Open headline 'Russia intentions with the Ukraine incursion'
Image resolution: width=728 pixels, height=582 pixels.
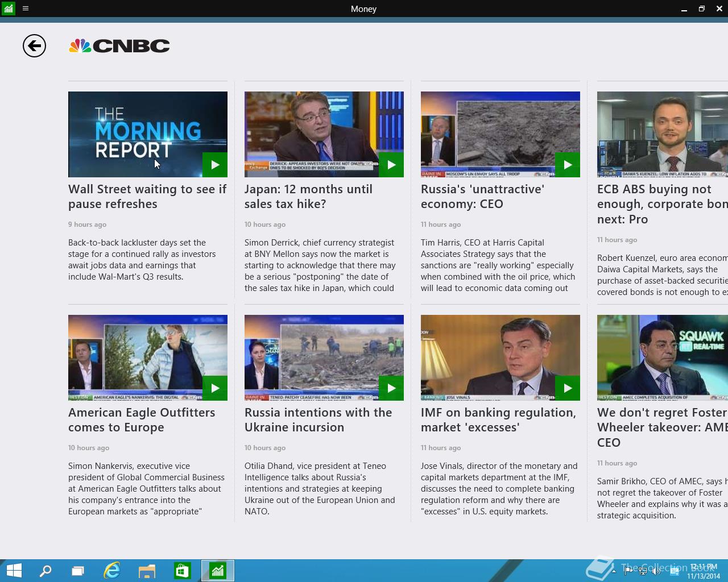click(318, 420)
